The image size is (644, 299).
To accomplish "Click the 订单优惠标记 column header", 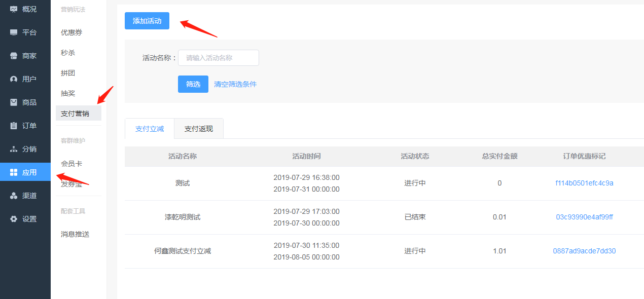I will 585,156.
